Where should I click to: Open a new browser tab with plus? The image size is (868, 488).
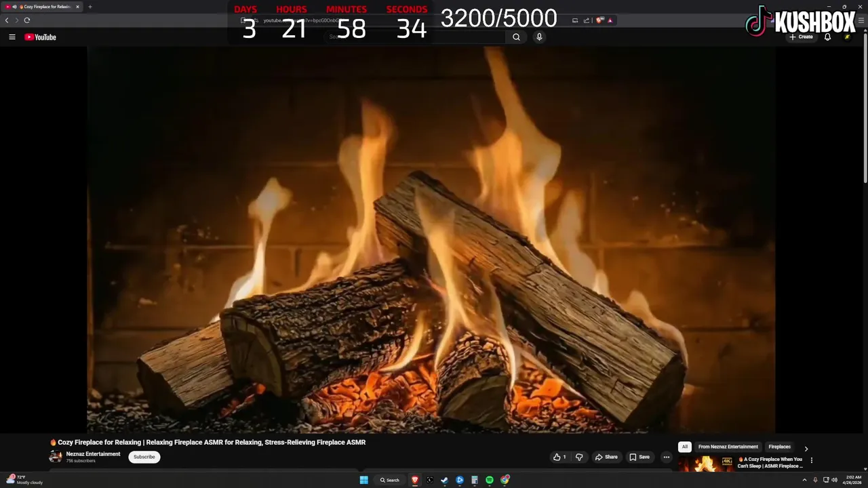pos(90,7)
